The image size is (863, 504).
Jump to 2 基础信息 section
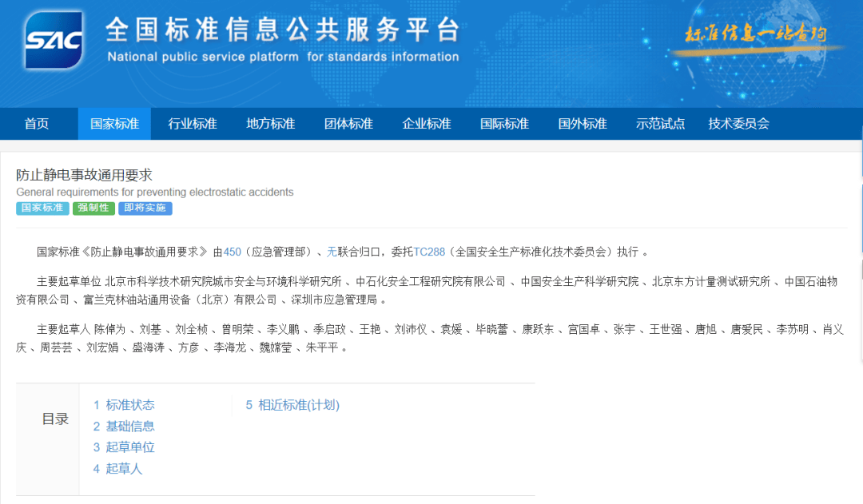tap(124, 427)
